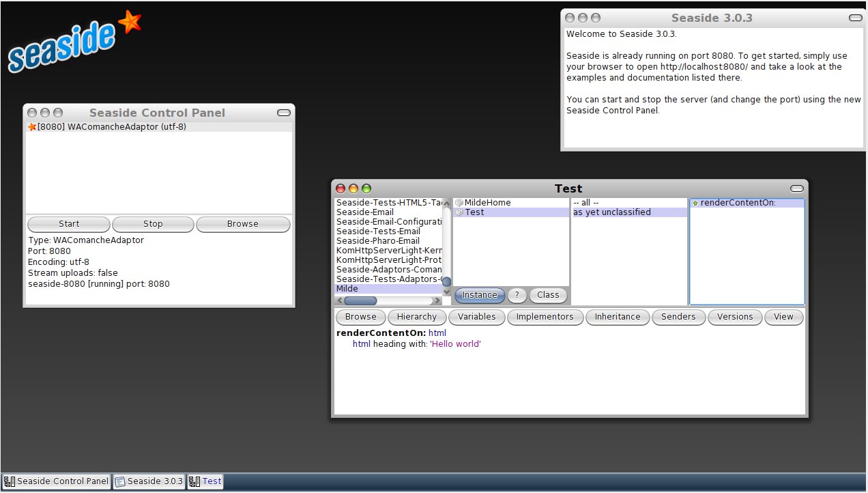Click the green arrow icon beside renderContentOn:
The image size is (868, 493).
point(695,203)
